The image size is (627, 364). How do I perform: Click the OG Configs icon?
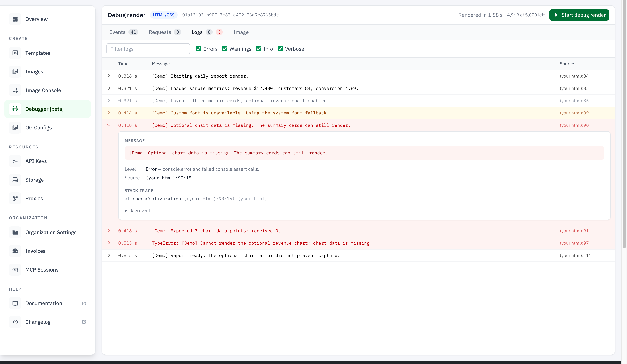(15, 128)
